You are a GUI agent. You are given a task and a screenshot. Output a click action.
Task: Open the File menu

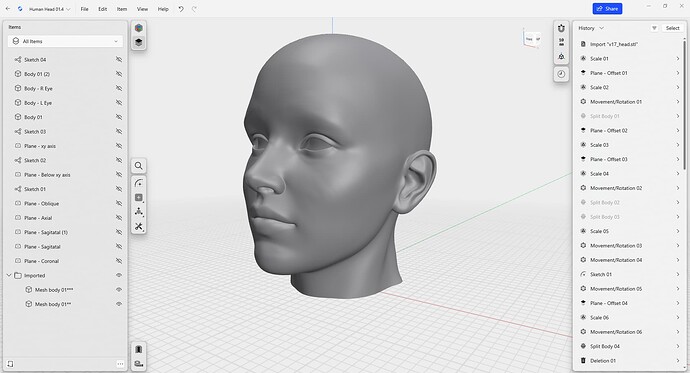coord(84,9)
